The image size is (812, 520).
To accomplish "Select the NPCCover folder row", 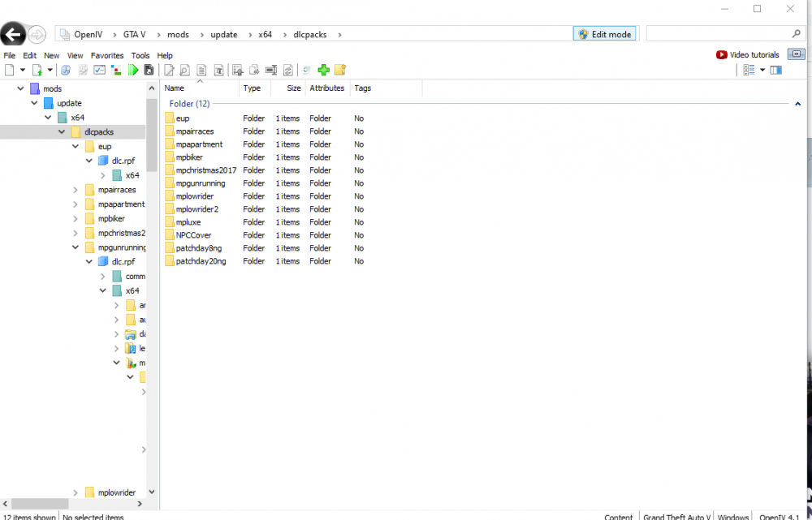I will 265,235.
